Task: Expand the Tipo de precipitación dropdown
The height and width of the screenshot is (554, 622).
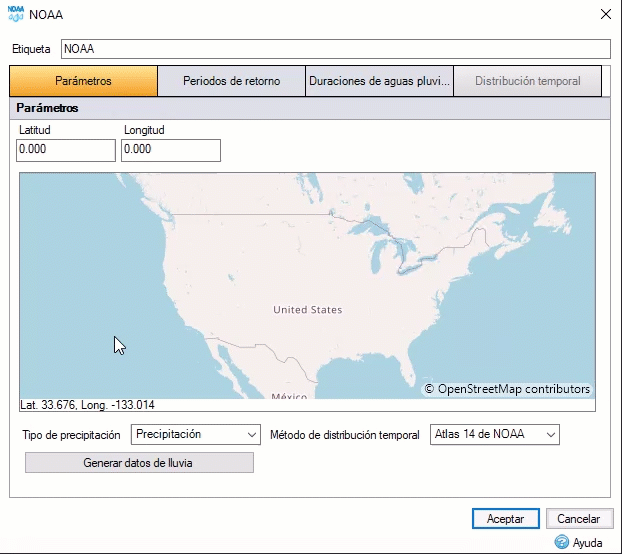Action: tap(196, 435)
